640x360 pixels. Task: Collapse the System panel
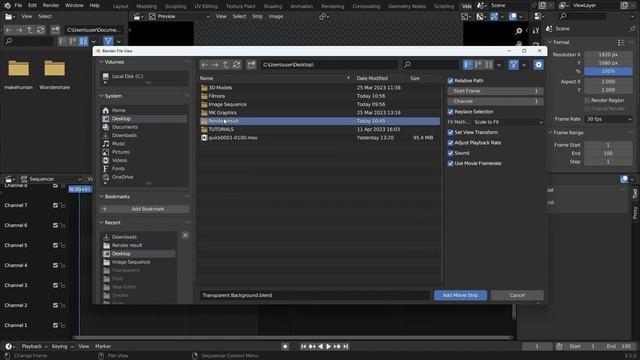101,96
